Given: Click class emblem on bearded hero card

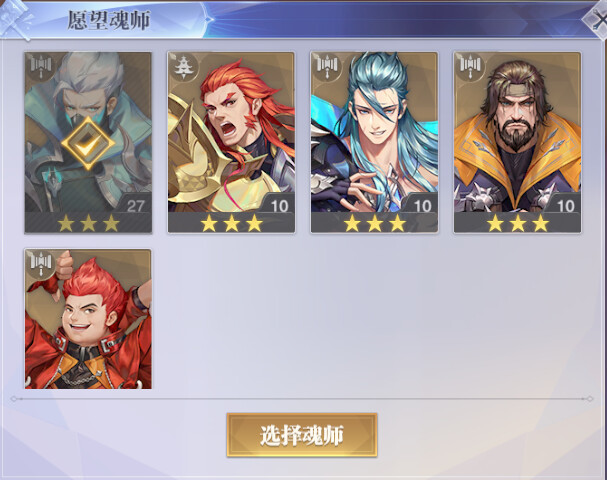Looking at the screenshot, I should [470, 67].
